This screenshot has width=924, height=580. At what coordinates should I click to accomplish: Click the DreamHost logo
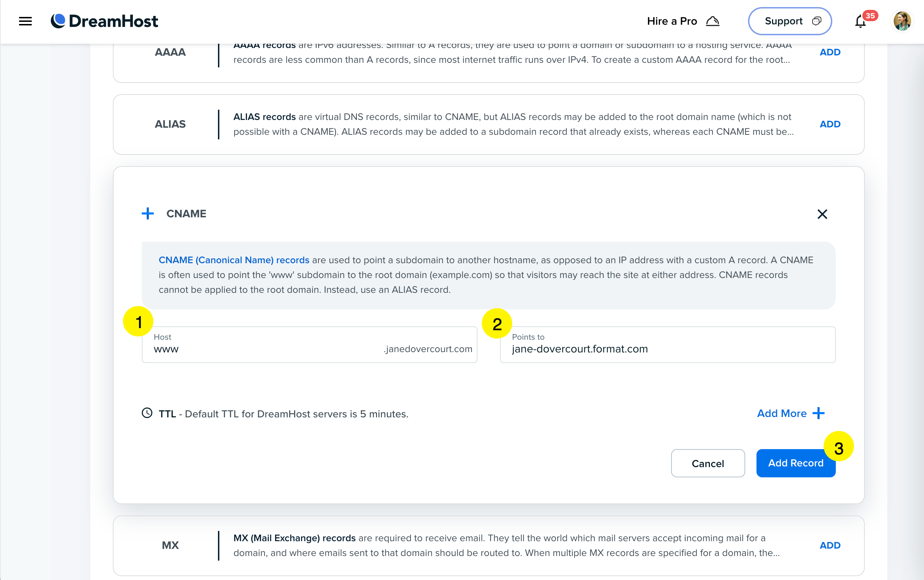104,21
